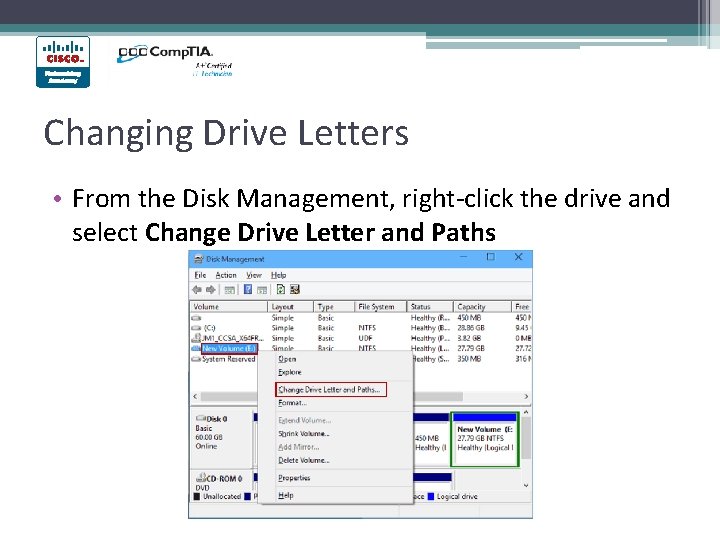Click the black Unallocated legend swatch
The image size is (720, 540).
(197, 496)
